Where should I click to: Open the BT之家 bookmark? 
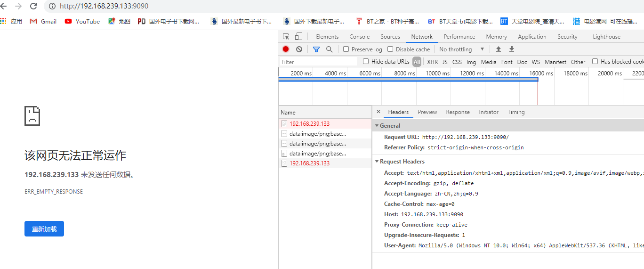point(387,21)
